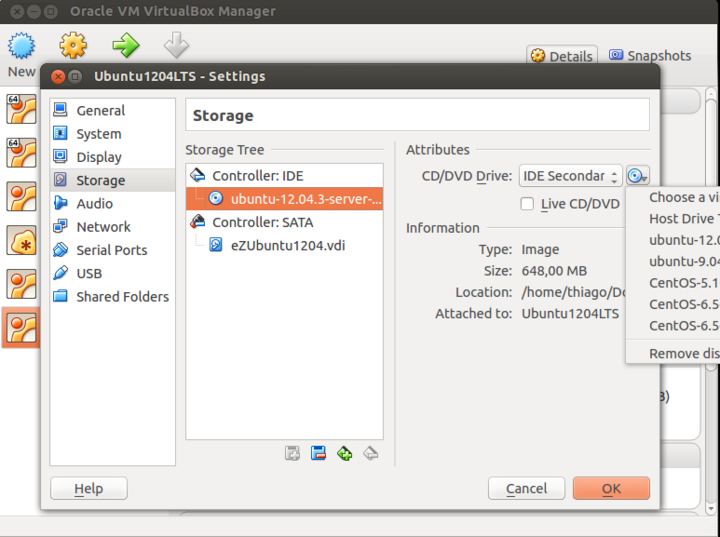Choose Remove disk from virtual drive

(x=674, y=353)
